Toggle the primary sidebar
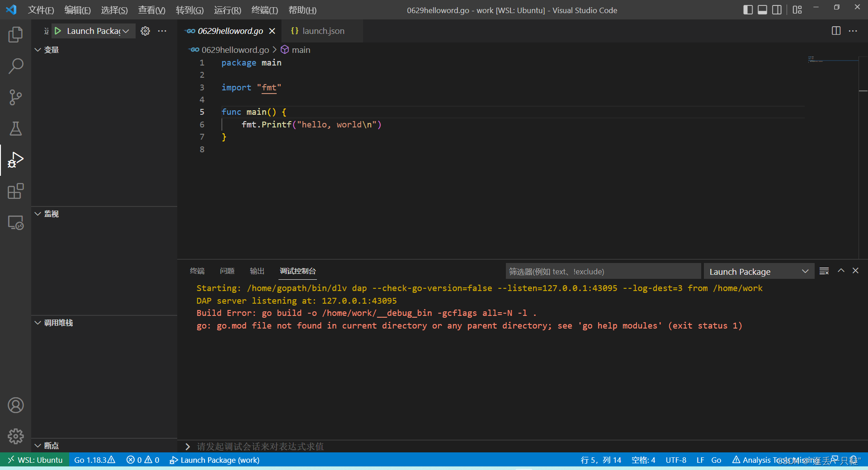The image size is (868, 470). point(747,9)
